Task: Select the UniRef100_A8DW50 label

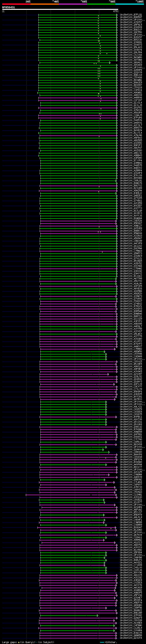Action: pyautogui.click(x=131, y=352)
